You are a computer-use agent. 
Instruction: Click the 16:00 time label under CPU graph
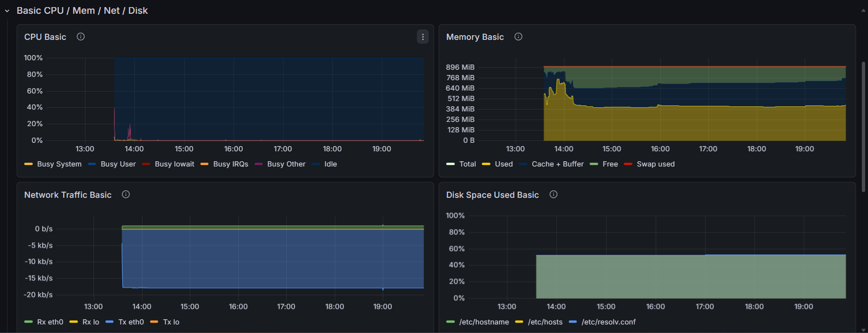pyautogui.click(x=234, y=149)
